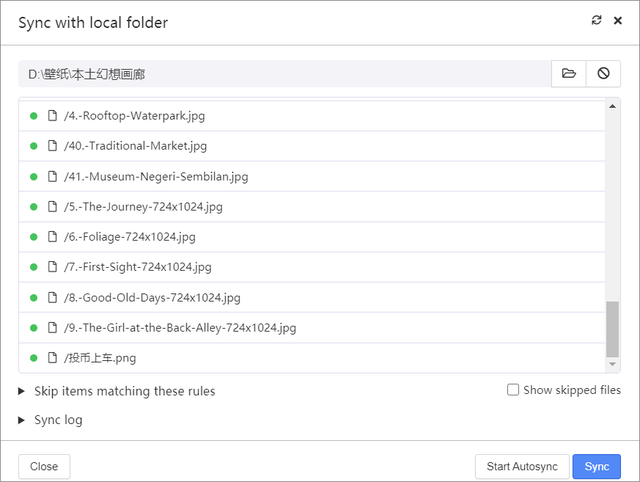640x482 pixels.
Task: Click file icon beside 4.-Rooftop-Waterpark.jpg
Action: click(x=53, y=116)
